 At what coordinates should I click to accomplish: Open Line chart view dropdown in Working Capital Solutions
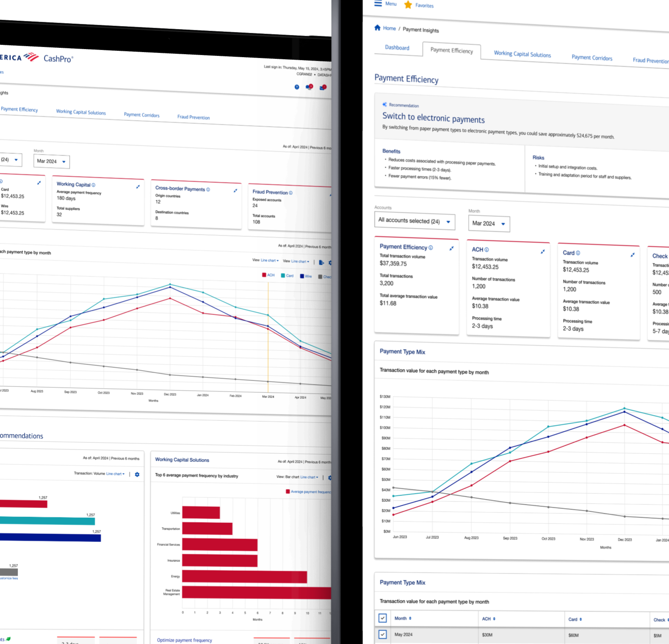309,477
